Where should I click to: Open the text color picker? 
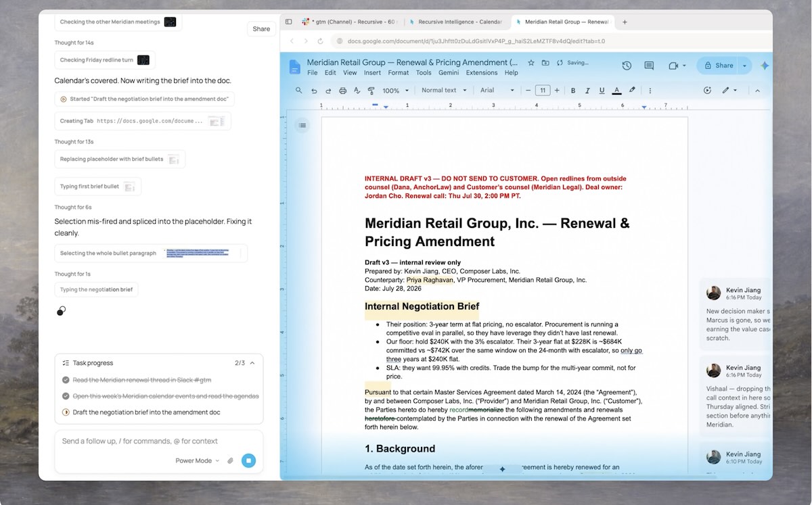click(x=616, y=90)
